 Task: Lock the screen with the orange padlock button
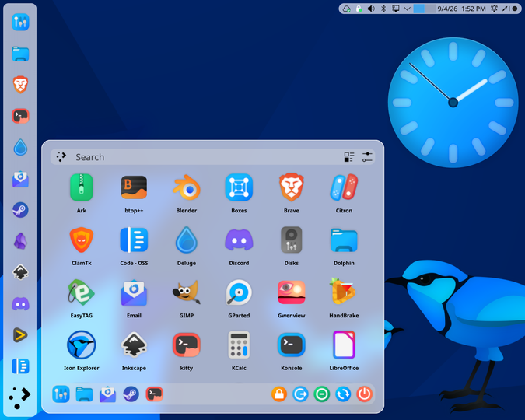click(279, 394)
